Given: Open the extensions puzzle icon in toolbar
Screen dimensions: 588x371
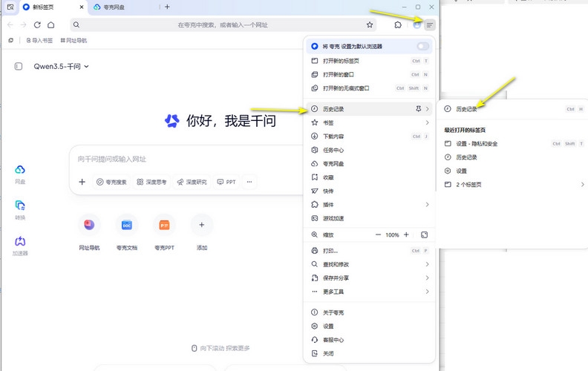Looking at the screenshot, I should pyautogui.click(x=398, y=25).
